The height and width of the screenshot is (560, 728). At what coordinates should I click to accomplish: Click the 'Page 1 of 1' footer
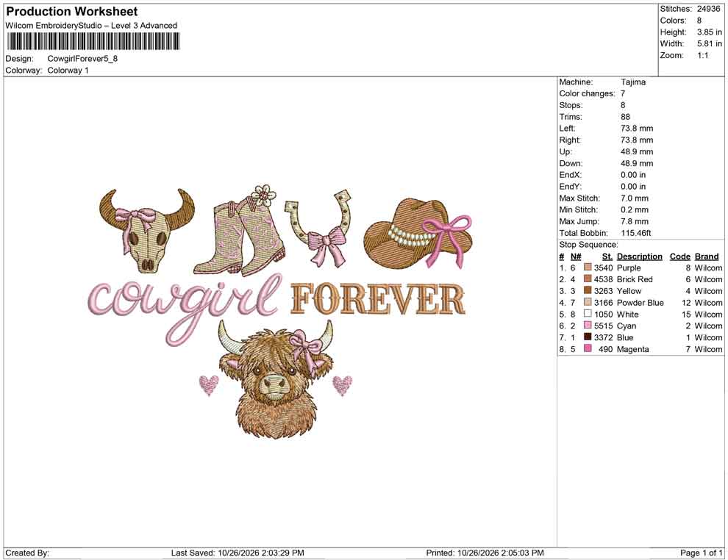(701, 553)
